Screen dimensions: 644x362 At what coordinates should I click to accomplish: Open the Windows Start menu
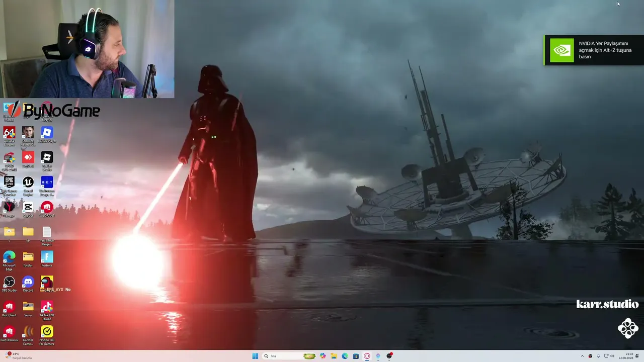(x=255, y=356)
